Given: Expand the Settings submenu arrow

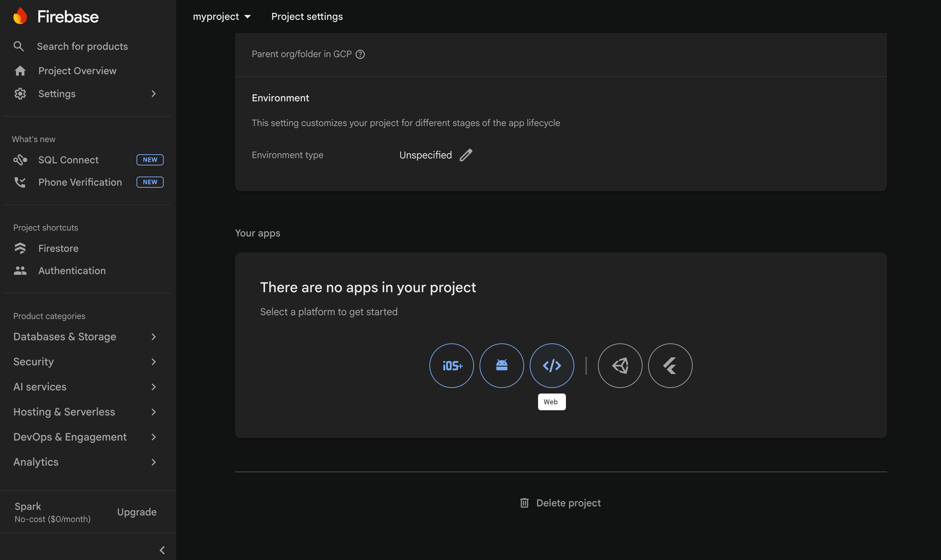Looking at the screenshot, I should (x=154, y=94).
